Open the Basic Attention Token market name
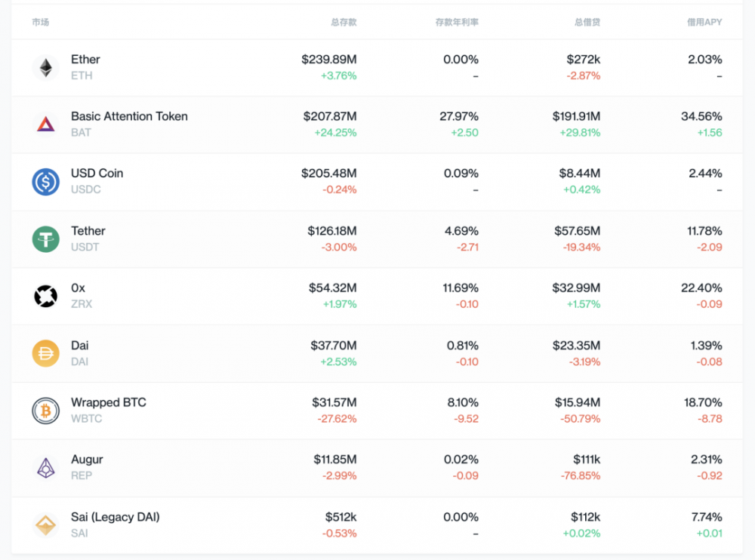The height and width of the screenshot is (560, 755). pyautogui.click(x=129, y=116)
